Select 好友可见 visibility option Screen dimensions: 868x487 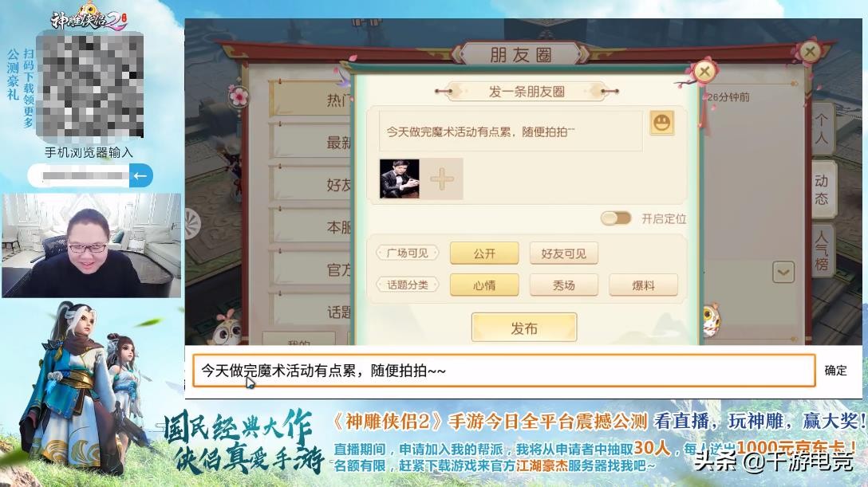point(563,253)
